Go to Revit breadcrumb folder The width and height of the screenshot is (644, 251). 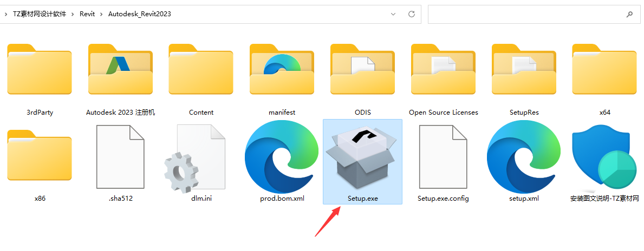87,14
